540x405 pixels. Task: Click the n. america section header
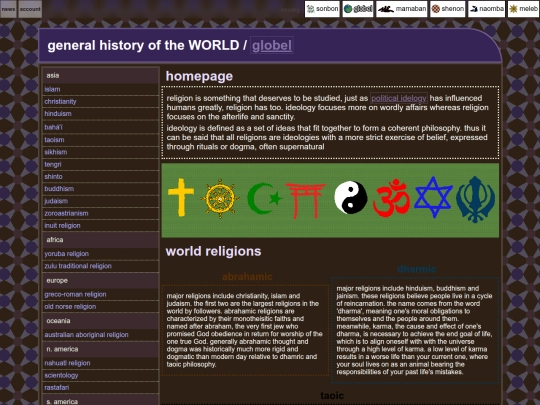pos(101,349)
